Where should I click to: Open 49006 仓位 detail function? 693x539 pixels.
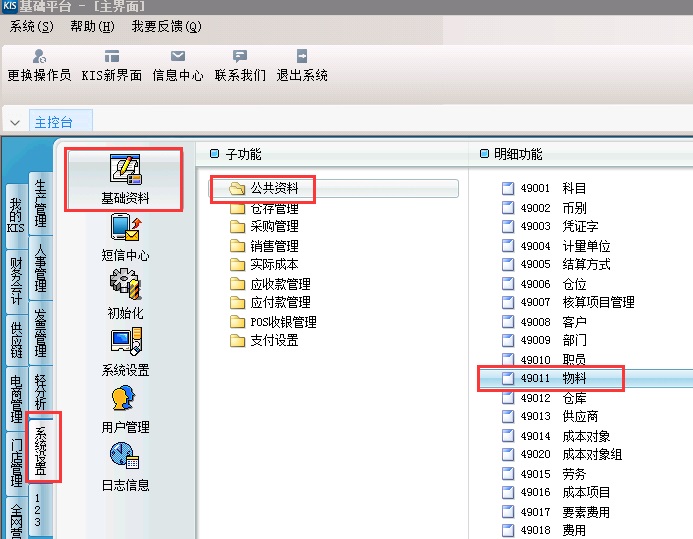[x=544, y=284]
